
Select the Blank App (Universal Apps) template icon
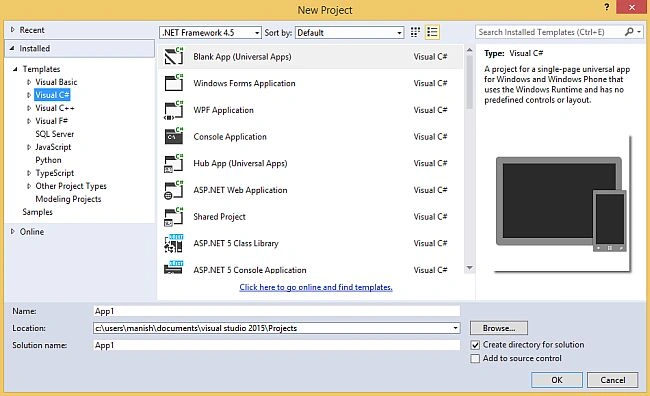[174, 56]
